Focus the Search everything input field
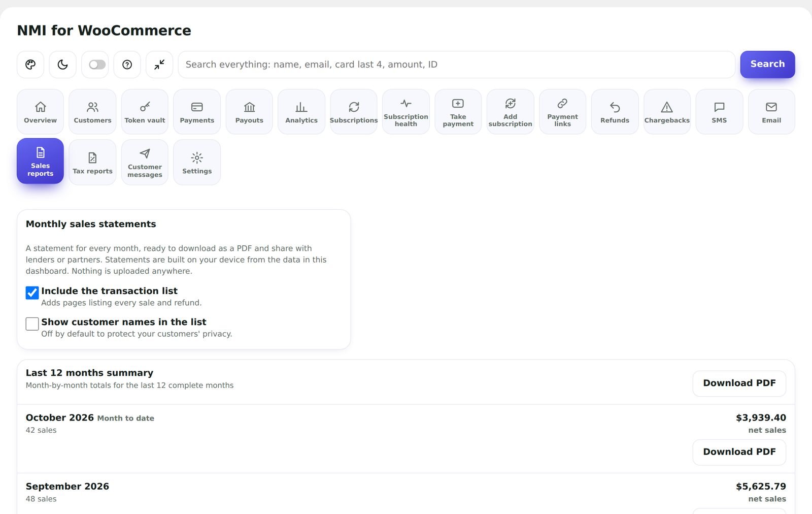This screenshot has height=514, width=812. coord(456,65)
